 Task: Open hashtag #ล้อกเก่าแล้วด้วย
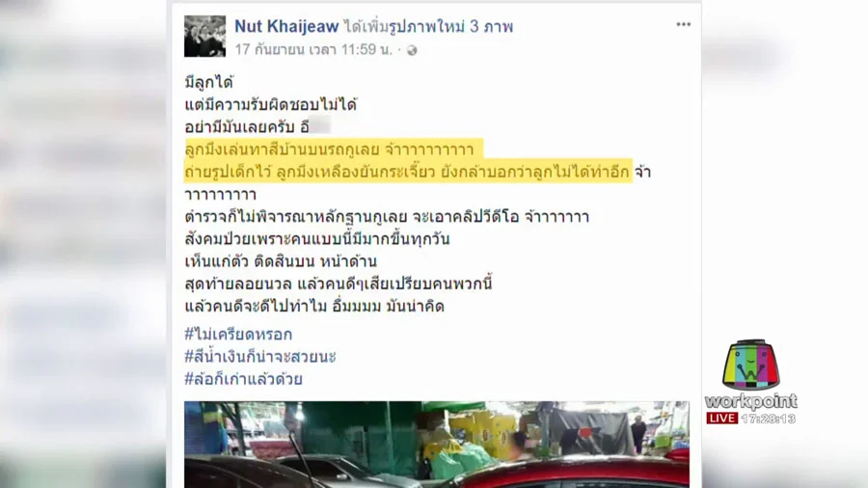pyautogui.click(x=244, y=379)
